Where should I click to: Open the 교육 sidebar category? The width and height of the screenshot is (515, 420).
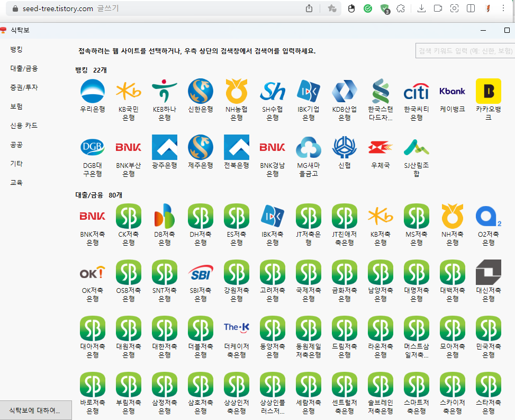point(16,182)
